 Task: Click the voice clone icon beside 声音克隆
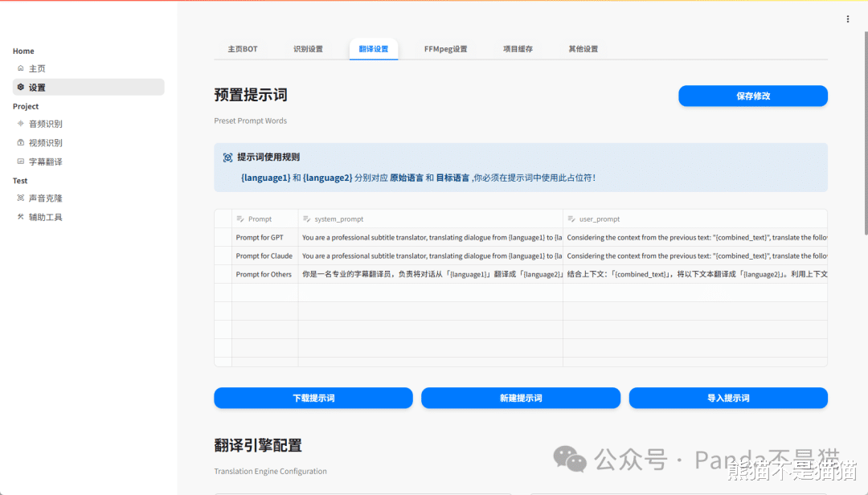click(x=20, y=198)
